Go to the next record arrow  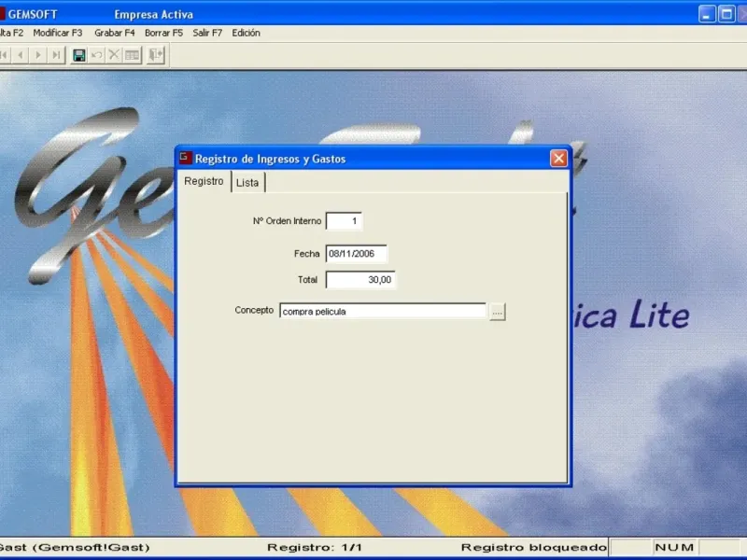pyautogui.click(x=38, y=55)
